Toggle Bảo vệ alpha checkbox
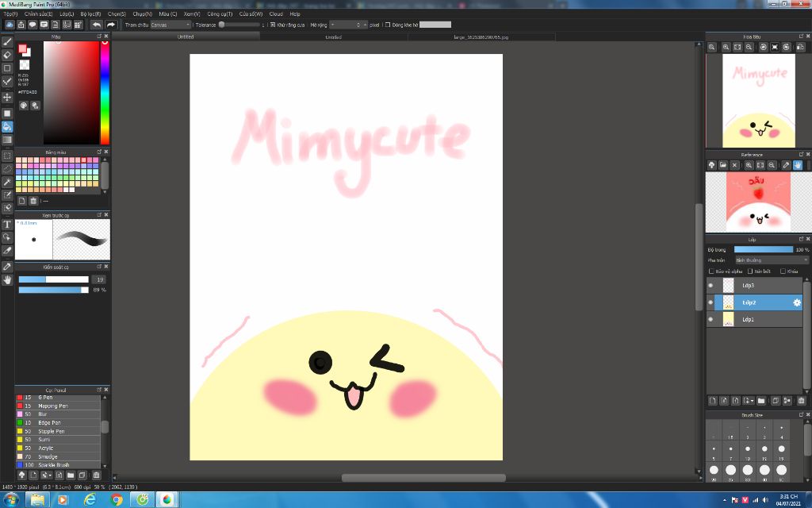 click(711, 271)
